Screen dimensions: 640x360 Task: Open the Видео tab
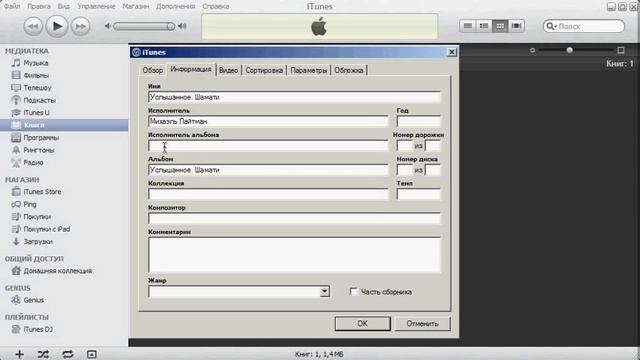pos(229,70)
